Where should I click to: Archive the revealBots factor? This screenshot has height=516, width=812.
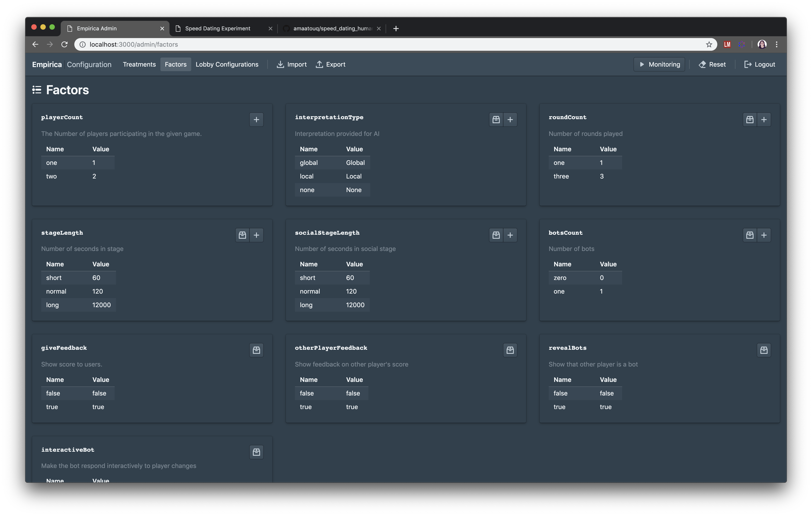764,350
